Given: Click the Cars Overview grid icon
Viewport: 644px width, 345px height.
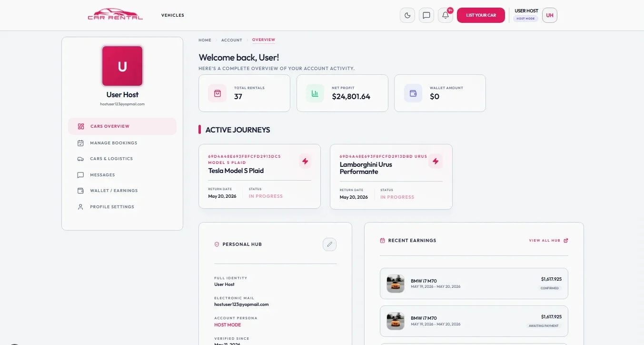Looking at the screenshot, I should coord(81,126).
